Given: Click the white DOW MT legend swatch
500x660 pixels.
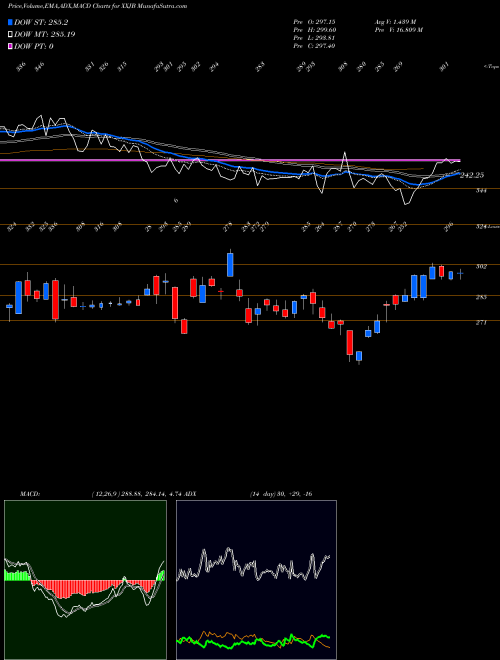Looking at the screenshot, I should [10, 35].
